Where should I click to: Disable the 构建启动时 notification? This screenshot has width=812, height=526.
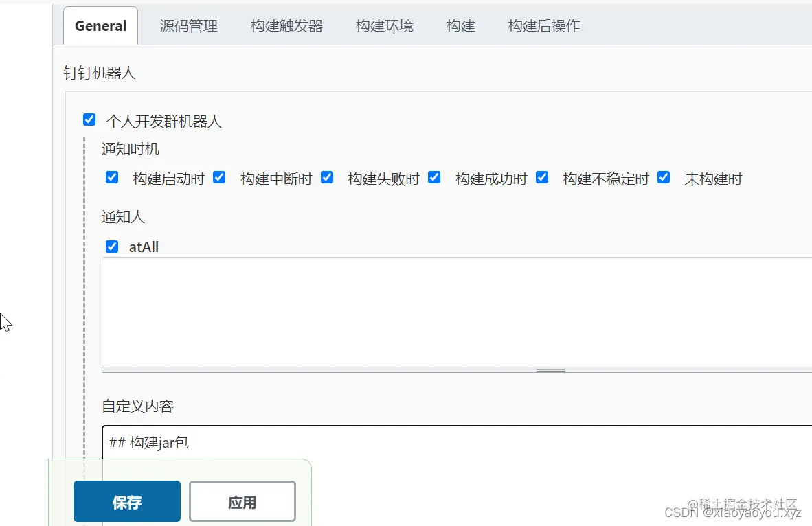(111, 177)
